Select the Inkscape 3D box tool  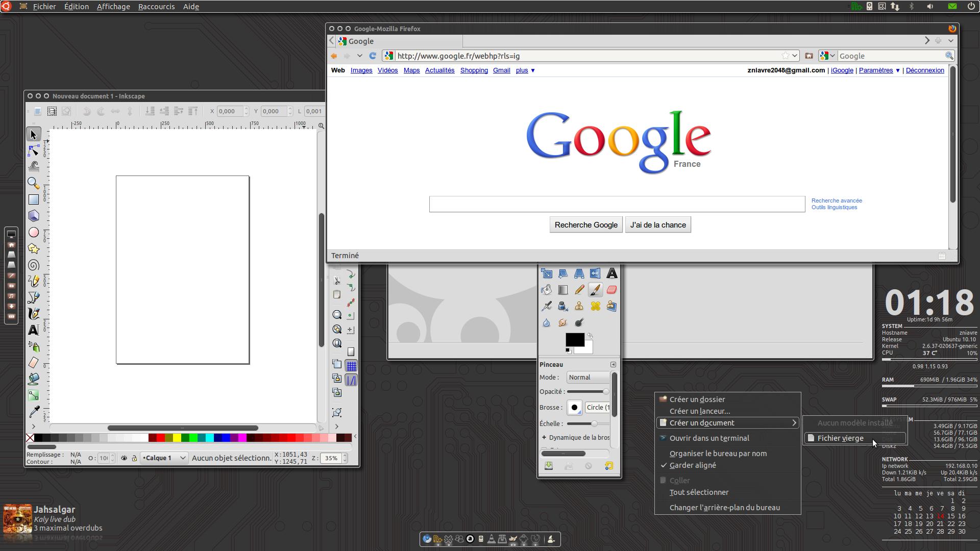pos(34,216)
